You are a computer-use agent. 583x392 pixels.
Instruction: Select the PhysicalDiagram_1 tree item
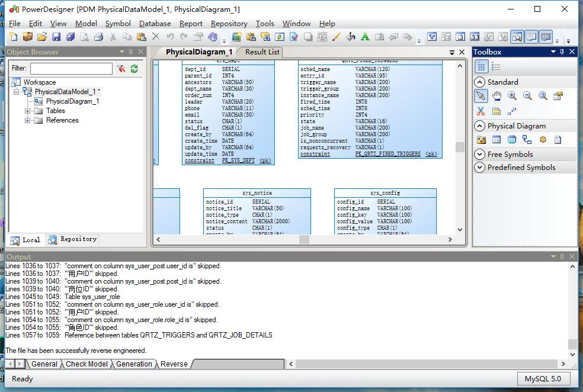(72, 101)
